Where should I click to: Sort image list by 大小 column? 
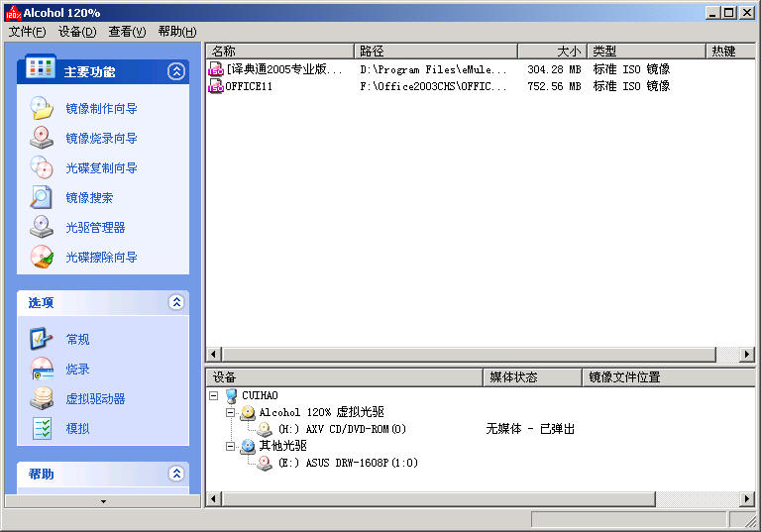(x=552, y=51)
